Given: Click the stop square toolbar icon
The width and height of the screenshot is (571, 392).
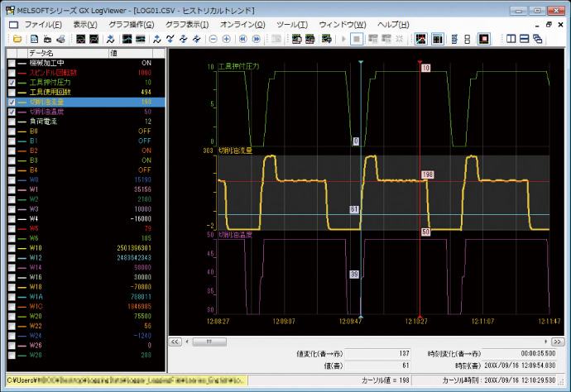Looking at the screenshot, I should click(356, 39).
